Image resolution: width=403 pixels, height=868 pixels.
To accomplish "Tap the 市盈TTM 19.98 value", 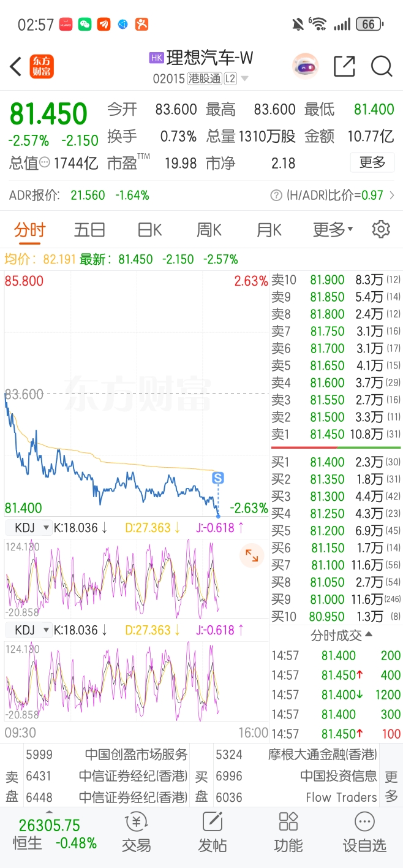I will coord(152,163).
